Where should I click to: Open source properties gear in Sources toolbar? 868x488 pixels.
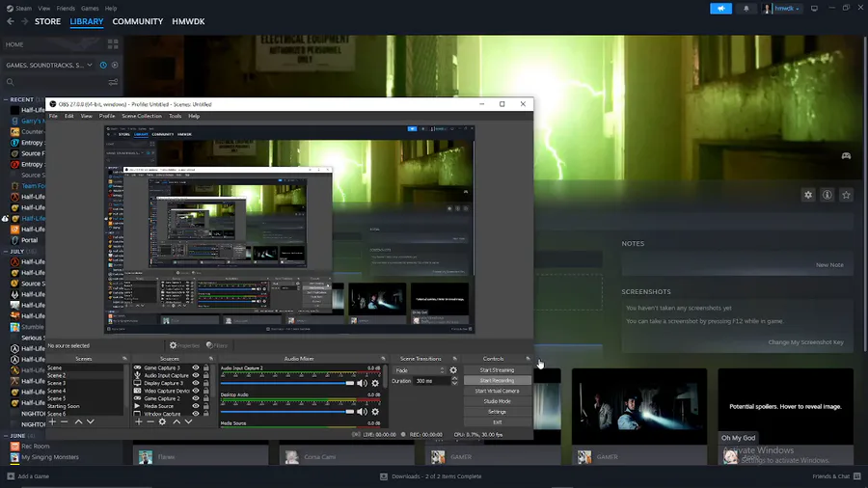click(x=162, y=421)
